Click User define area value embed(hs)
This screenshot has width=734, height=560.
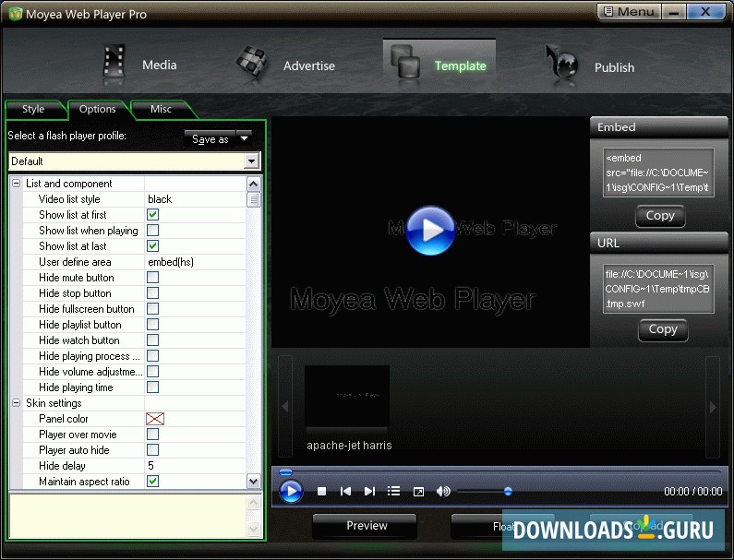click(171, 262)
